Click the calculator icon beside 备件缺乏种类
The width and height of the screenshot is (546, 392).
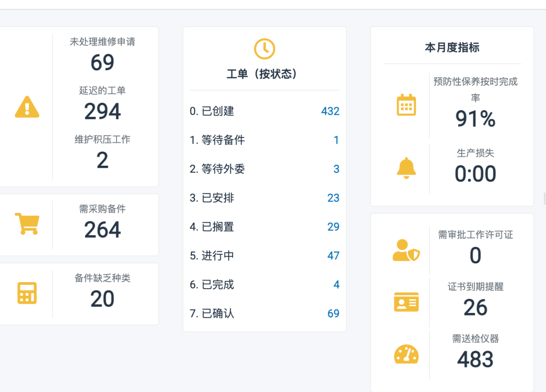(x=27, y=293)
